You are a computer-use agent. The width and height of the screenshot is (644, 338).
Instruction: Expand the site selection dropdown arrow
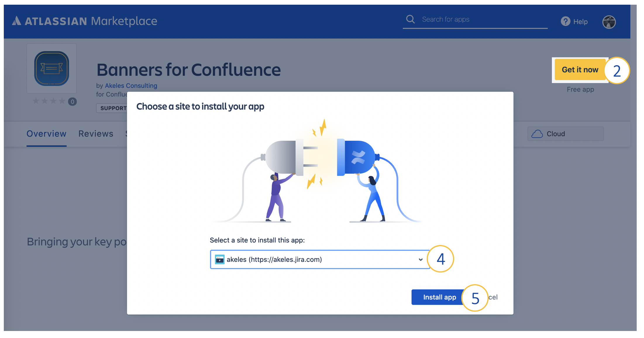click(421, 259)
